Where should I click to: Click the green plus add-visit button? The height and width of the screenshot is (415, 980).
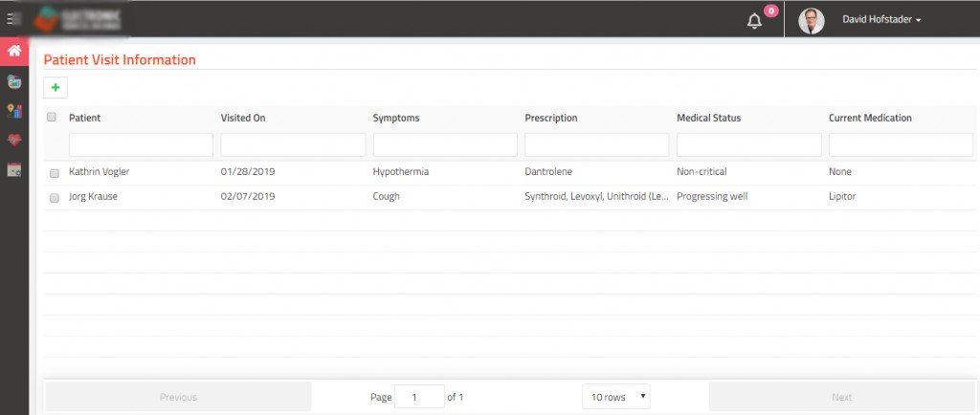click(56, 88)
